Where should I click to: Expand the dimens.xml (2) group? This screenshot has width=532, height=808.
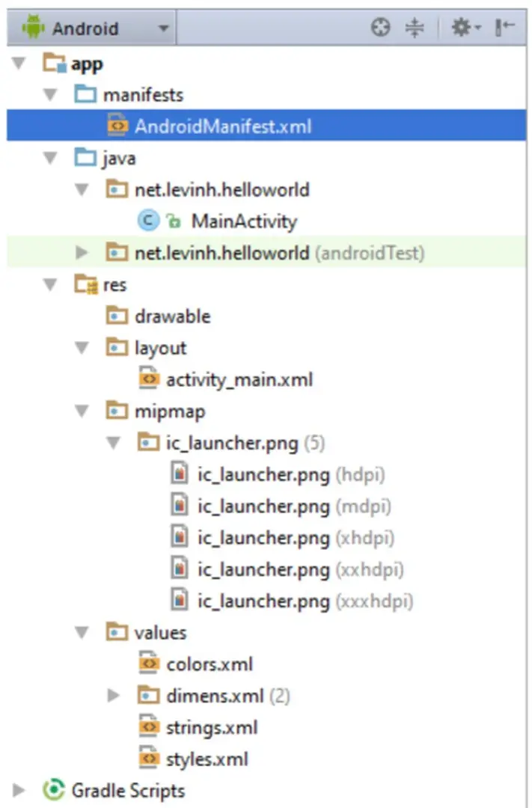click(114, 696)
